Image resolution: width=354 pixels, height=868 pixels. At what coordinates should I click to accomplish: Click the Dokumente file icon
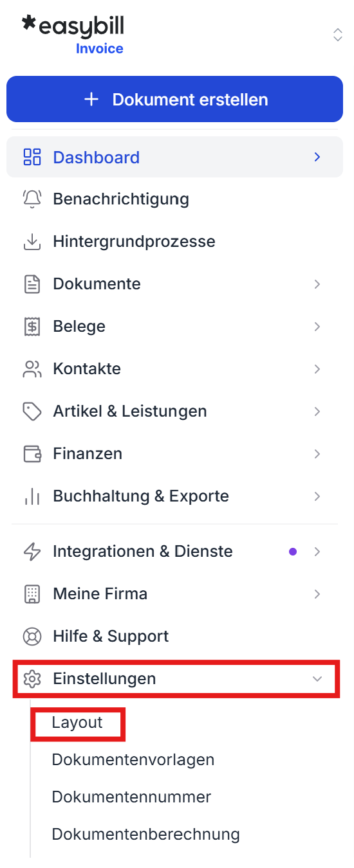coord(32,284)
